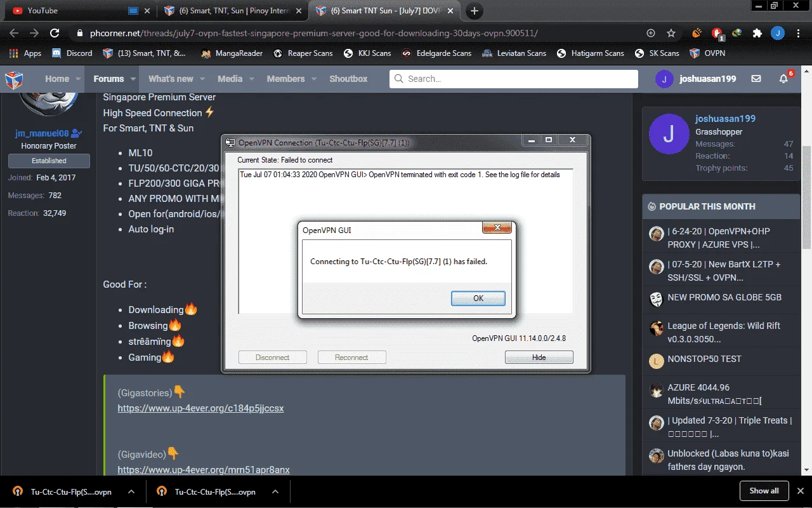Open League of Legends: Wild Rift thread
Image resolution: width=812 pixels, height=508 pixels.
[x=724, y=332]
